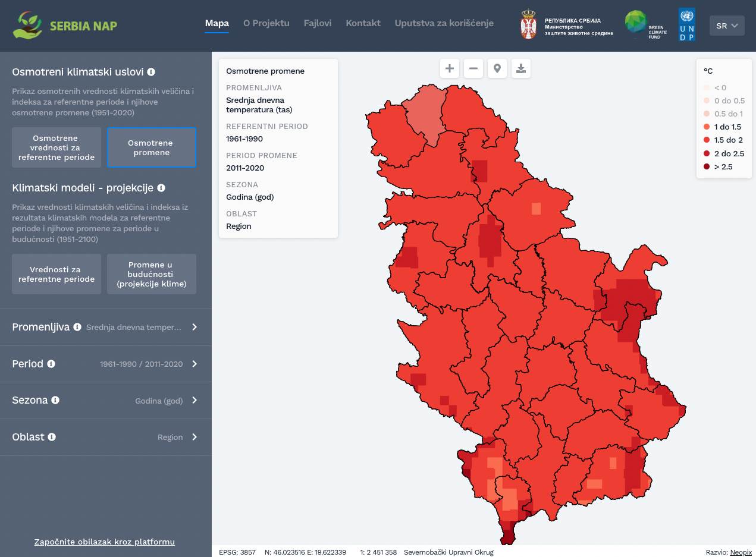Open the SR language dropdown
Viewport: 756px width, 557px height.
tap(727, 26)
